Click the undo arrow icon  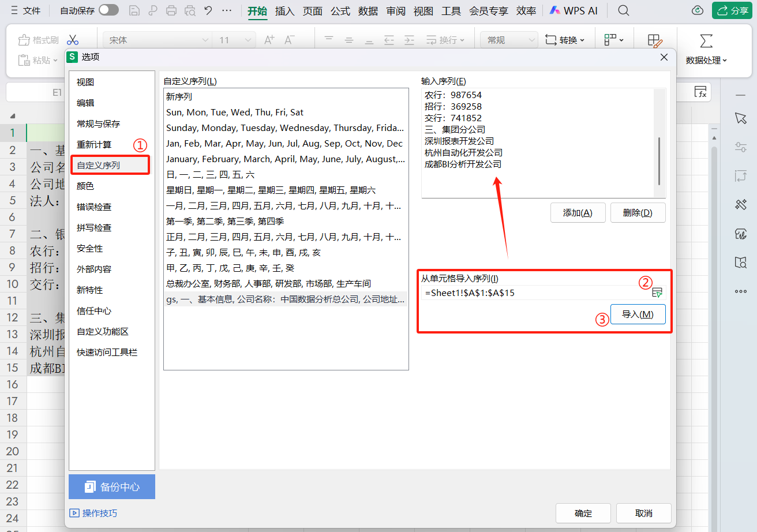tap(207, 10)
